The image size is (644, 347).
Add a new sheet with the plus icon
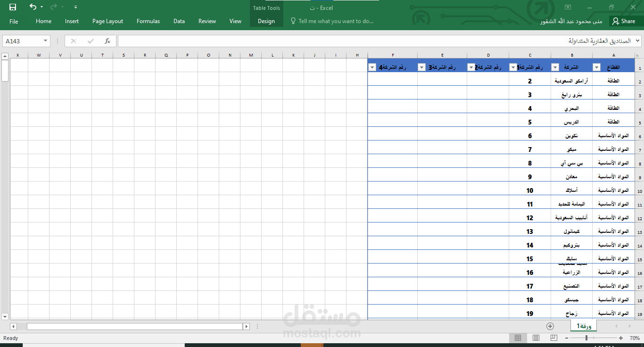click(x=550, y=326)
